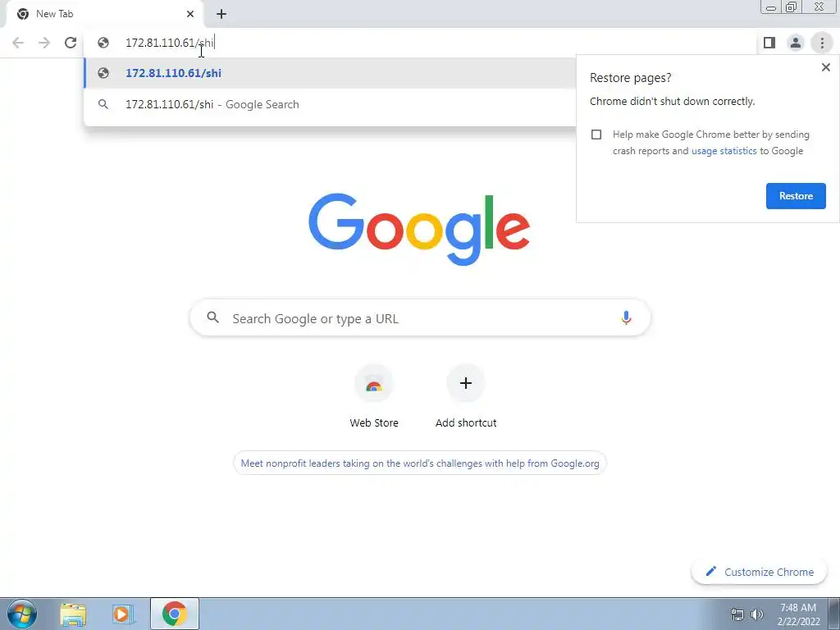The image size is (840, 630).
Task: Click the Show desktop strip beside the clock
Action: (834, 614)
